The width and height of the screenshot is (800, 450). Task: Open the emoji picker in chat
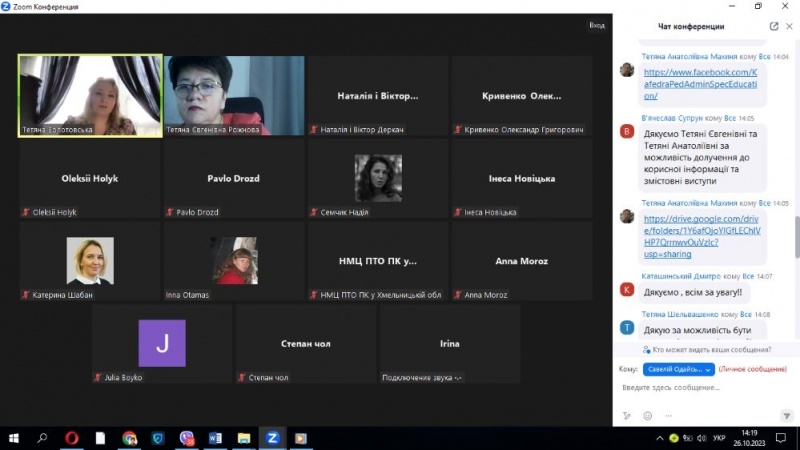647,415
